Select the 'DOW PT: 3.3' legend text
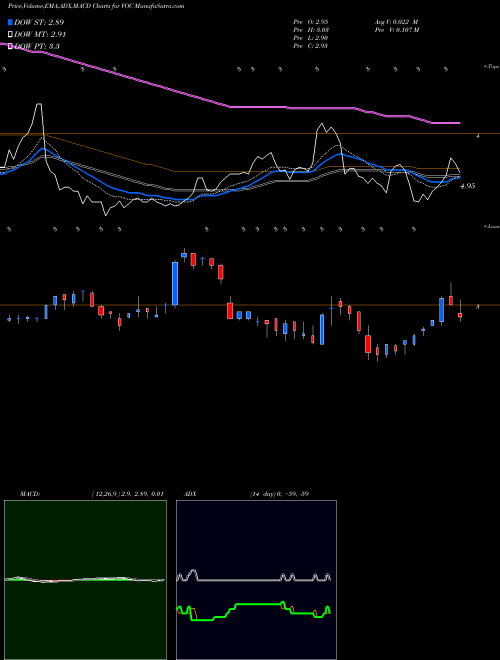 tap(37, 46)
